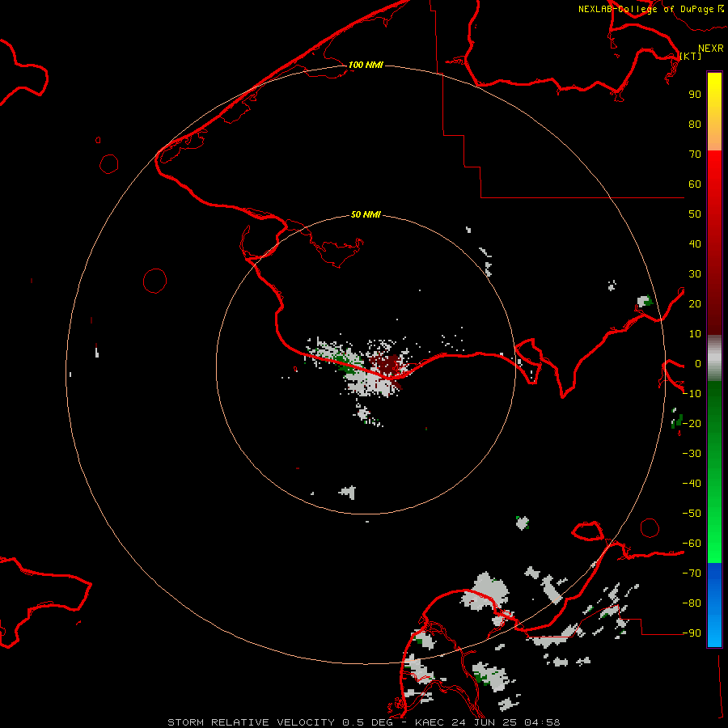
Task: Click the -80 scale value
Action: point(692,603)
